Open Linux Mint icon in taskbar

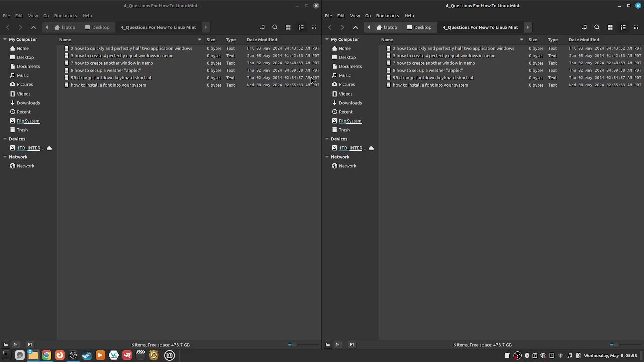170,355
